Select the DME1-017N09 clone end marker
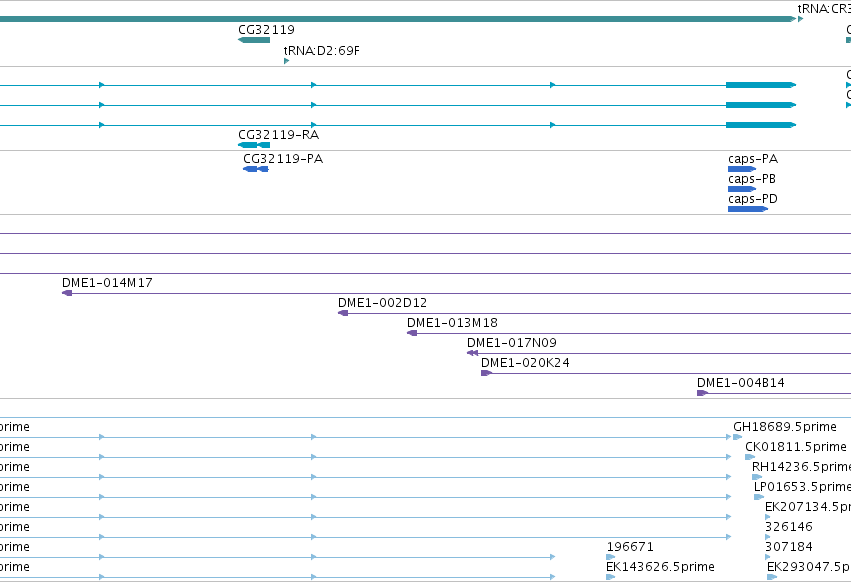851x582 pixels. (472, 353)
